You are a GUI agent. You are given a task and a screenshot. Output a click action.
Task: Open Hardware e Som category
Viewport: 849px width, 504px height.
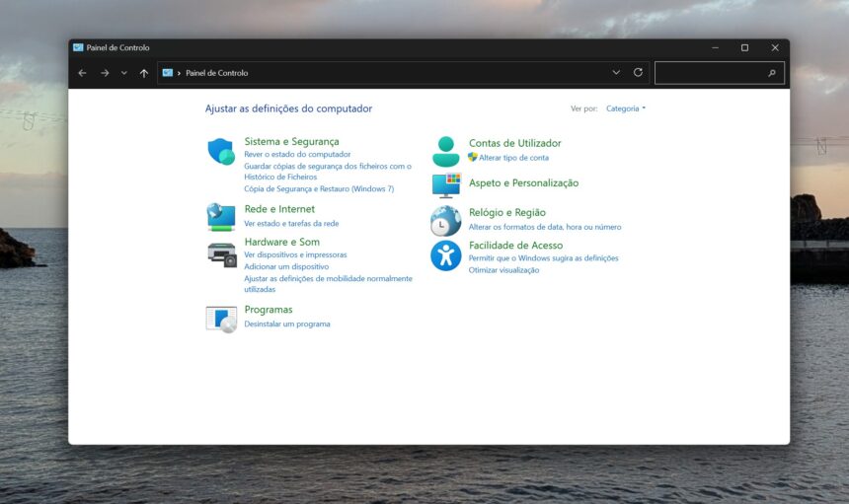click(281, 242)
